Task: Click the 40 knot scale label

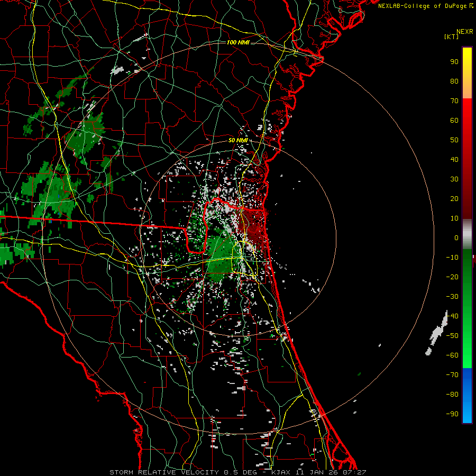Action: click(454, 159)
